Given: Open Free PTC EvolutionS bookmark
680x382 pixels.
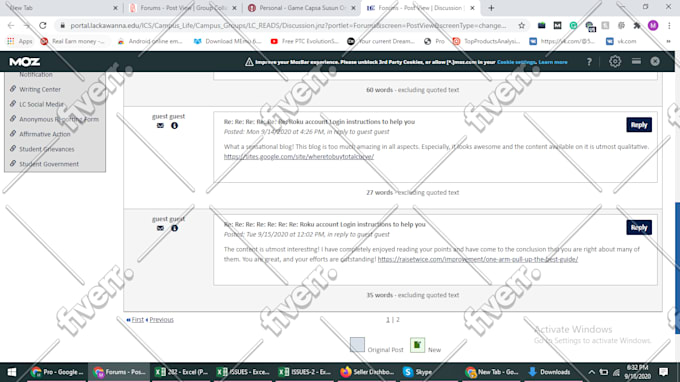Looking at the screenshot, I should [x=304, y=41].
